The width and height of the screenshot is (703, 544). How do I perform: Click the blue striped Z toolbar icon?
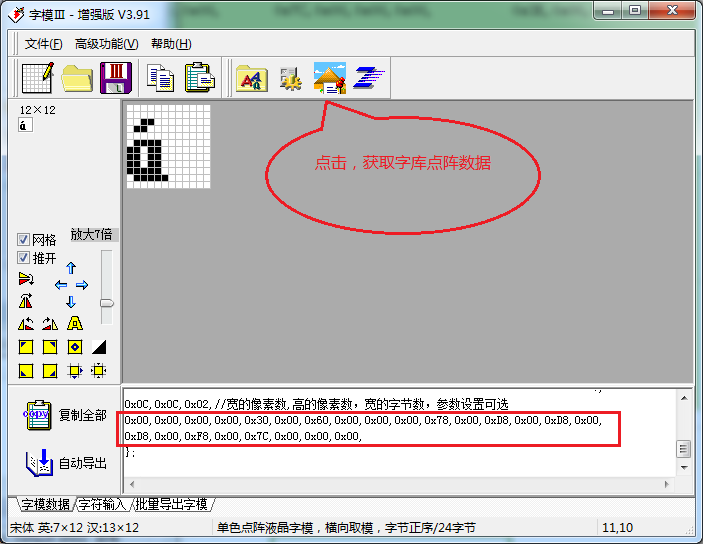point(369,78)
